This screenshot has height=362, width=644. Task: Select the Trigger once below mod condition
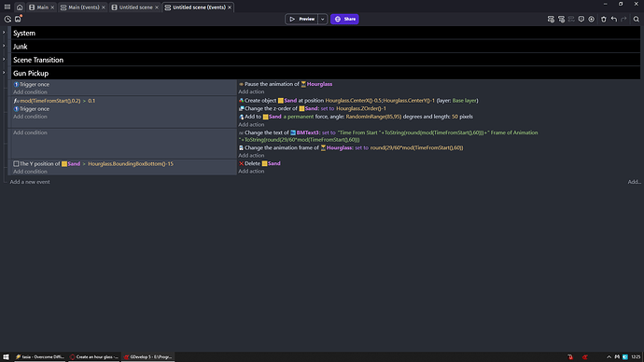31,109
